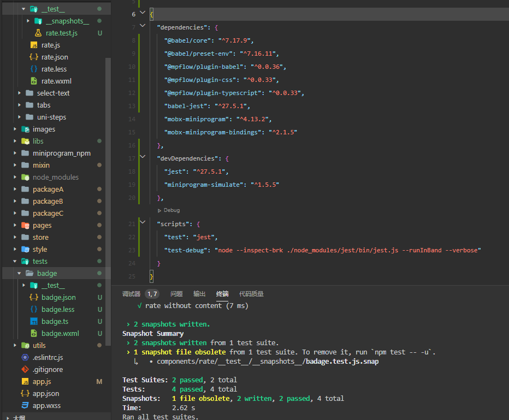The width and height of the screenshot is (509, 420).
Task: Click the style folder icon
Action: pyautogui.click(x=25, y=249)
